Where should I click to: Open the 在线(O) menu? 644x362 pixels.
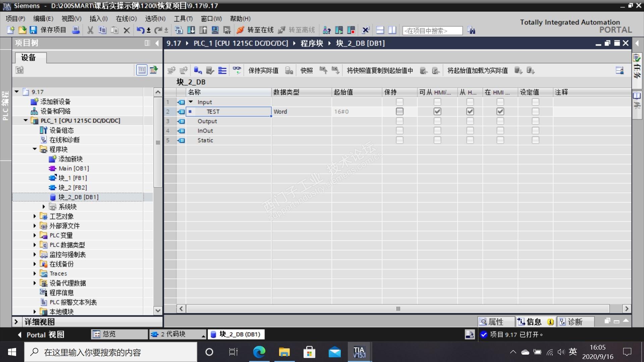tap(126, 18)
